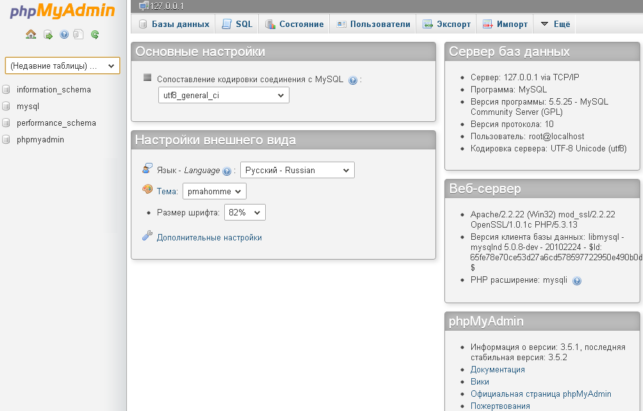Open the documentation page icon in the sidebar
Image resolution: width=643 pixels, height=411 pixels.
click(78, 35)
